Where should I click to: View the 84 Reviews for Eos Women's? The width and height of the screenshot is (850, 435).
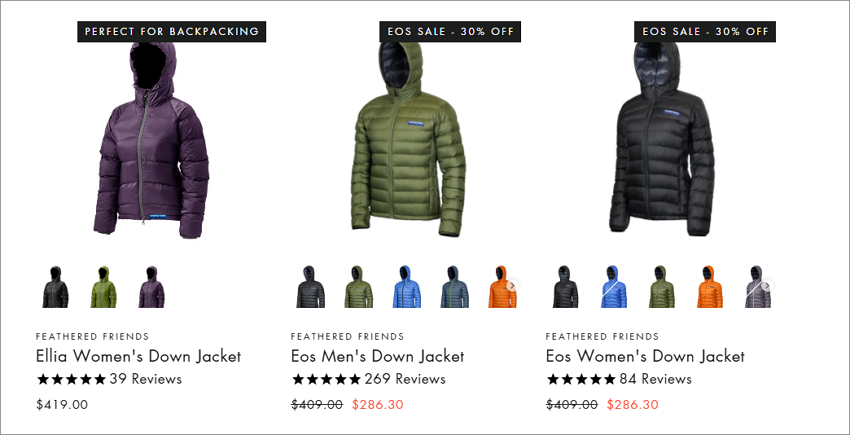(655, 379)
